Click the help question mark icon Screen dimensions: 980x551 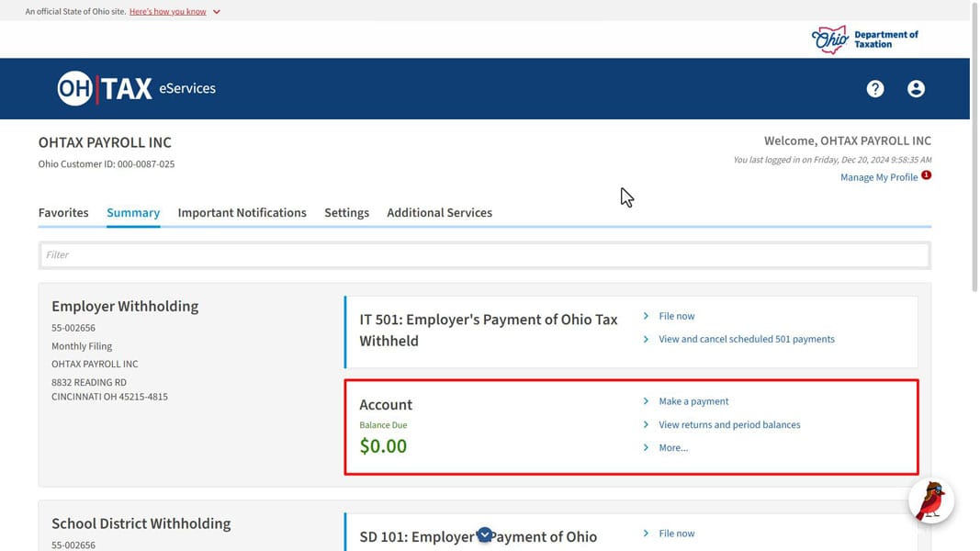[x=874, y=89]
